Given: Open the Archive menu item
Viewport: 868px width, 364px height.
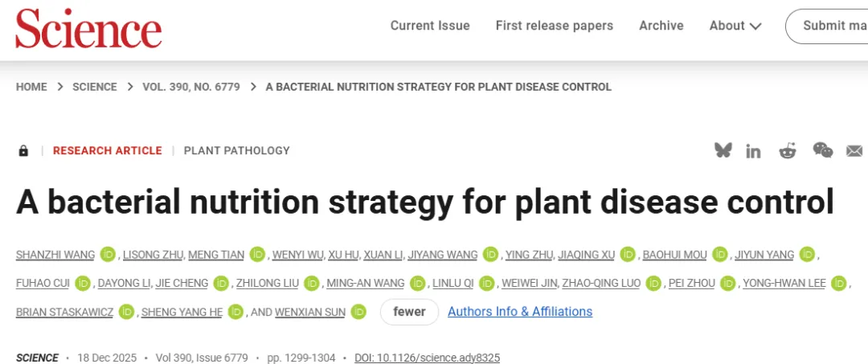Looking at the screenshot, I should coord(661,26).
